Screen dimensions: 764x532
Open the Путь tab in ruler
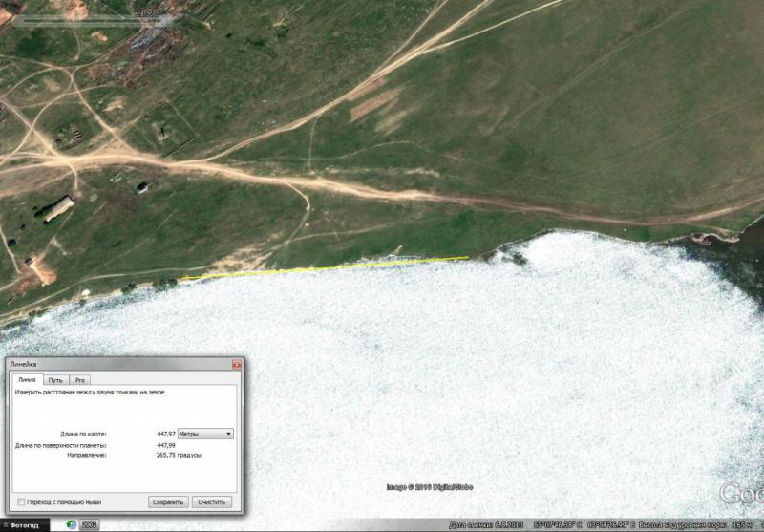pyautogui.click(x=56, y=380)
